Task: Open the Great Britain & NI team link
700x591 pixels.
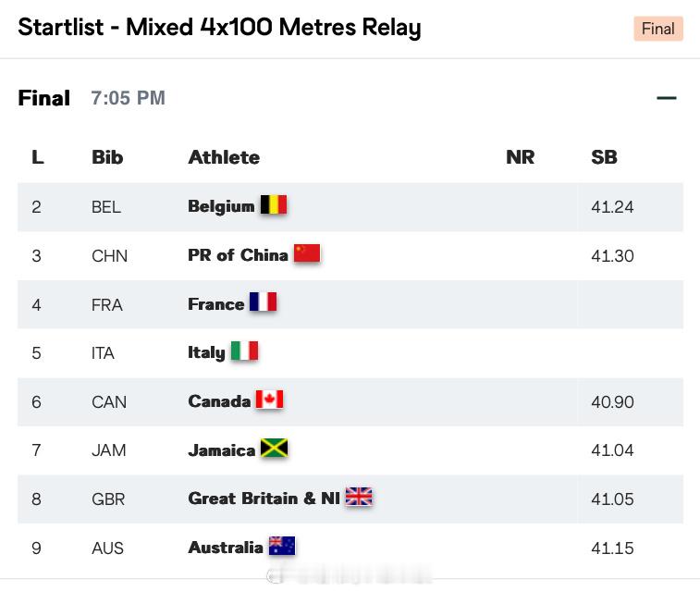Action: (x=264, y=499)
